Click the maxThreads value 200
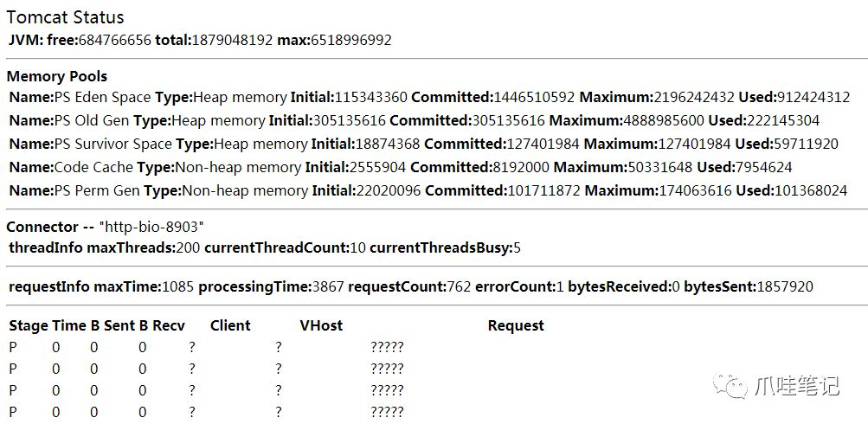Screen dimensions: 868x424 point(188,248)
